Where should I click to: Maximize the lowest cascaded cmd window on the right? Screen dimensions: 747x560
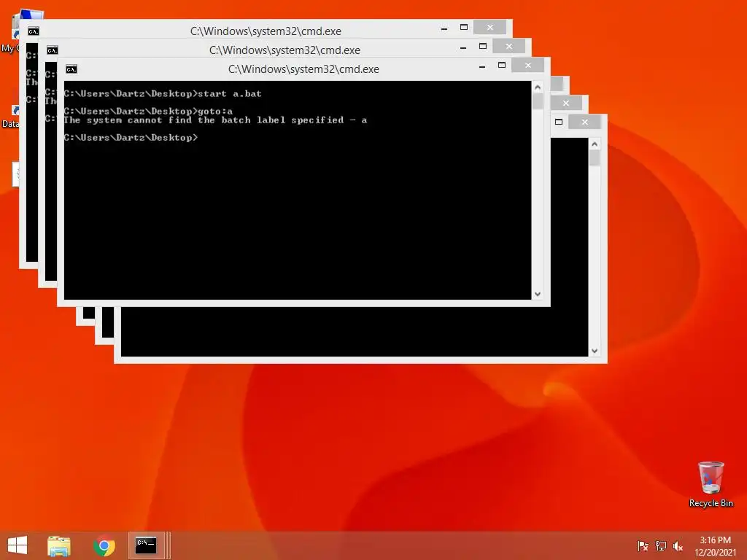tap(559, 122)
